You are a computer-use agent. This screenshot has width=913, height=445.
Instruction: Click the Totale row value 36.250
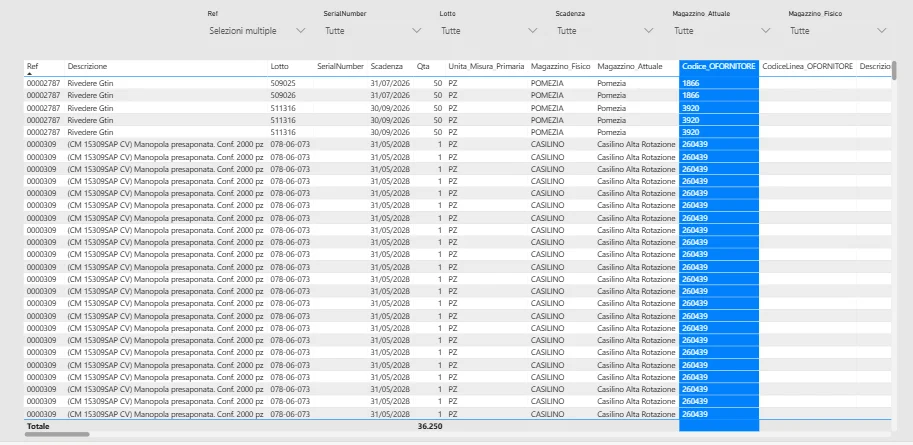tap(429, 426)
